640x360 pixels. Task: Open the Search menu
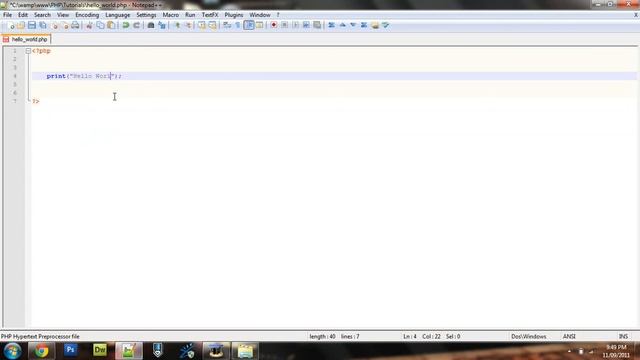coord(42,15)
